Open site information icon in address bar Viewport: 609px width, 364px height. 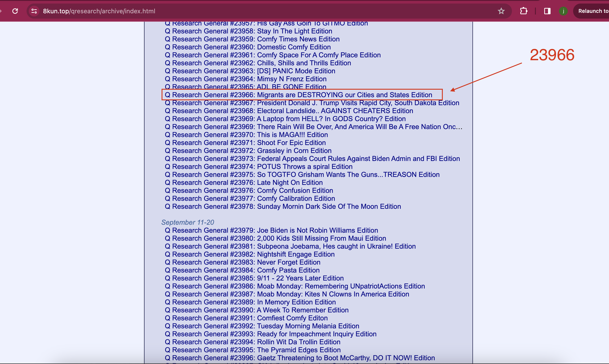(x=34, y=11)
